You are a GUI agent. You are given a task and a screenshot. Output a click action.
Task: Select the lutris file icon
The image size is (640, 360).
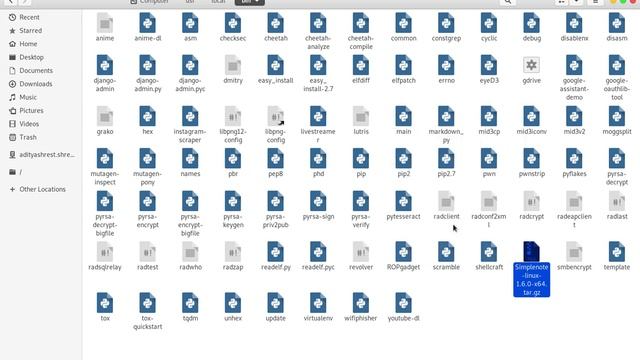361,116
